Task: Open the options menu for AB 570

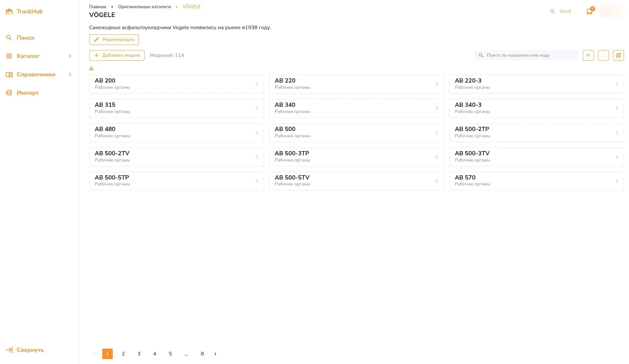Action: tap(617, 181)
